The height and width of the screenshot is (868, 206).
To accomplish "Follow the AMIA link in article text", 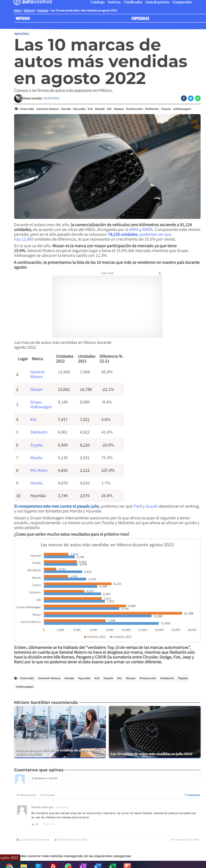I will click(x=134, y=229).
